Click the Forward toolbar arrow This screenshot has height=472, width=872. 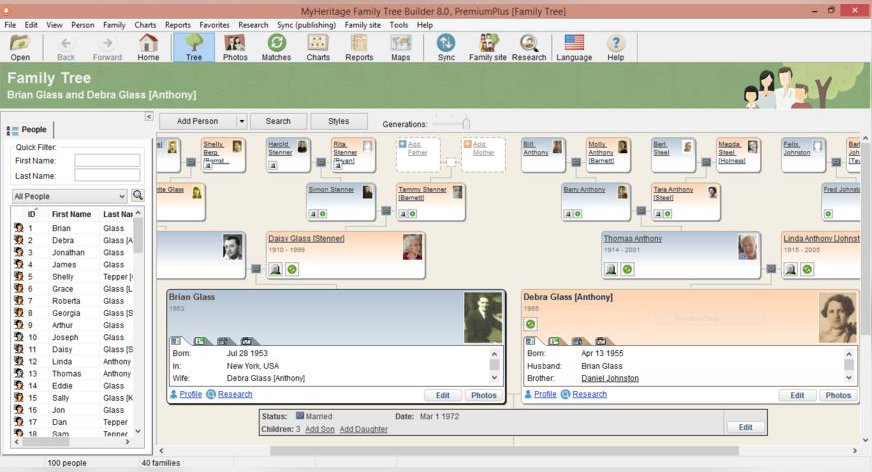[107, 47]
